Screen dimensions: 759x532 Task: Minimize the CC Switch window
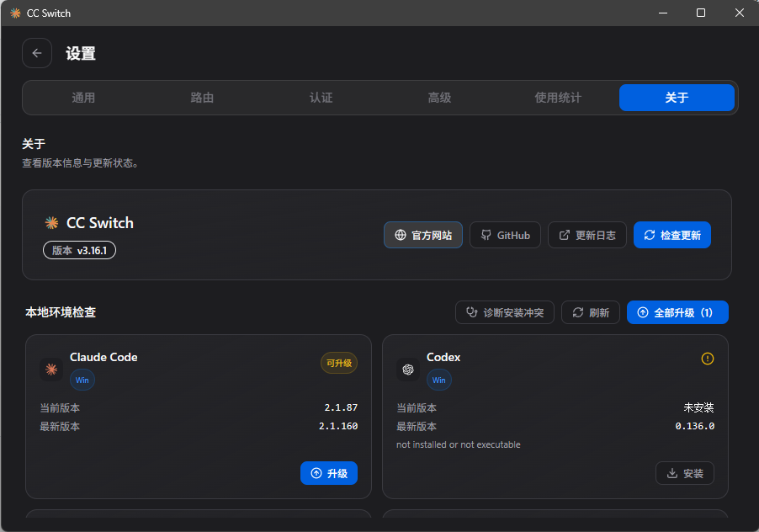(x=663, y=13)
